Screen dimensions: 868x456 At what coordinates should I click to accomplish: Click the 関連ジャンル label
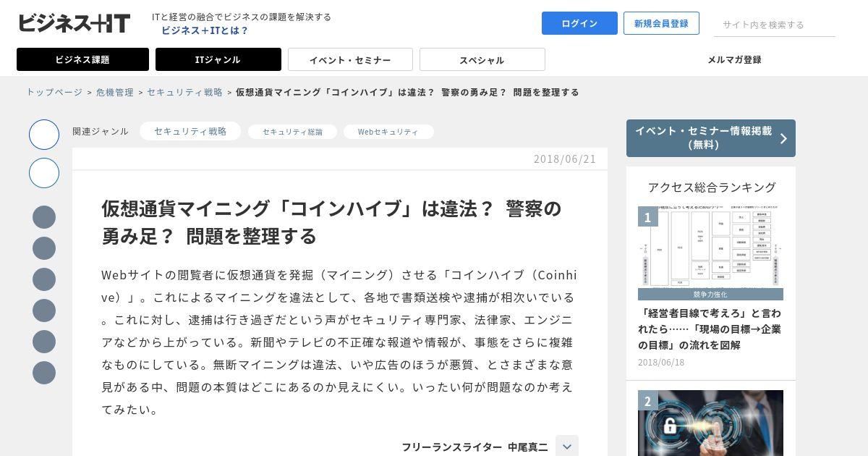[101, 131]
